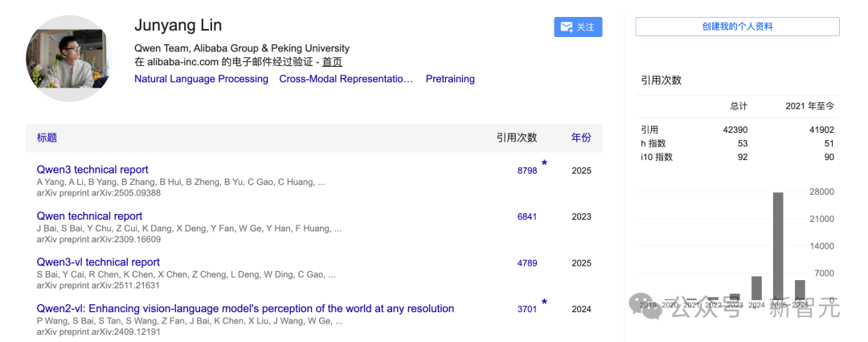View the 8798 citations for Qwen3
This screenshot has height=342, width=868.
click(526, 171)
